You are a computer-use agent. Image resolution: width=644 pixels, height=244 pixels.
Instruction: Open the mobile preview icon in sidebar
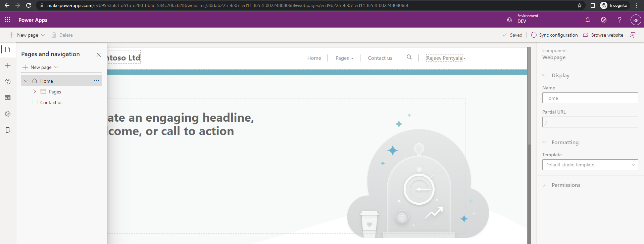pyautogui.click(x=8, y=130)
